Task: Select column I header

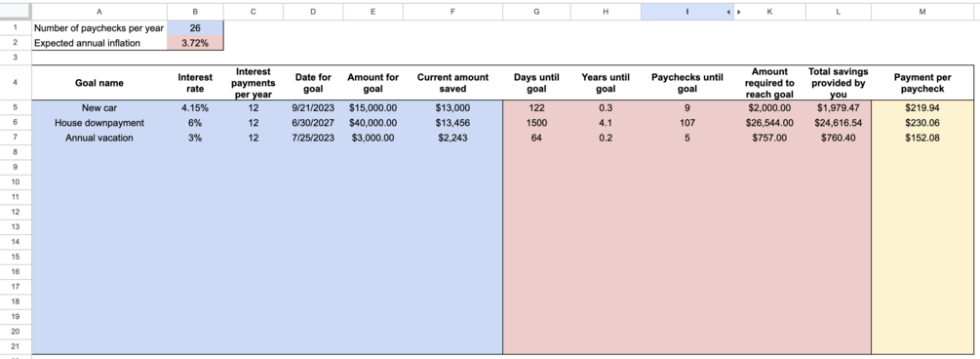Action: click(x=686, y=12)
